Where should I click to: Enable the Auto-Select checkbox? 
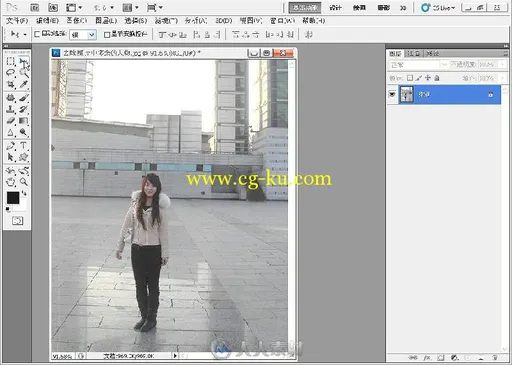37,34
